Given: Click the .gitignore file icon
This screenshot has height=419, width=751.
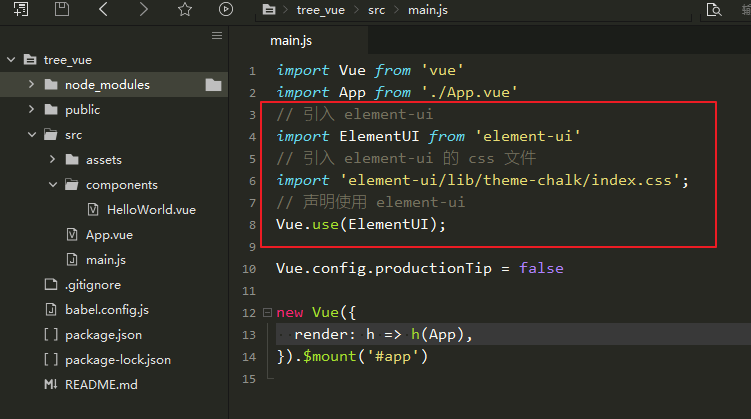Looking at the screenshot, I should tap(51, 284).
